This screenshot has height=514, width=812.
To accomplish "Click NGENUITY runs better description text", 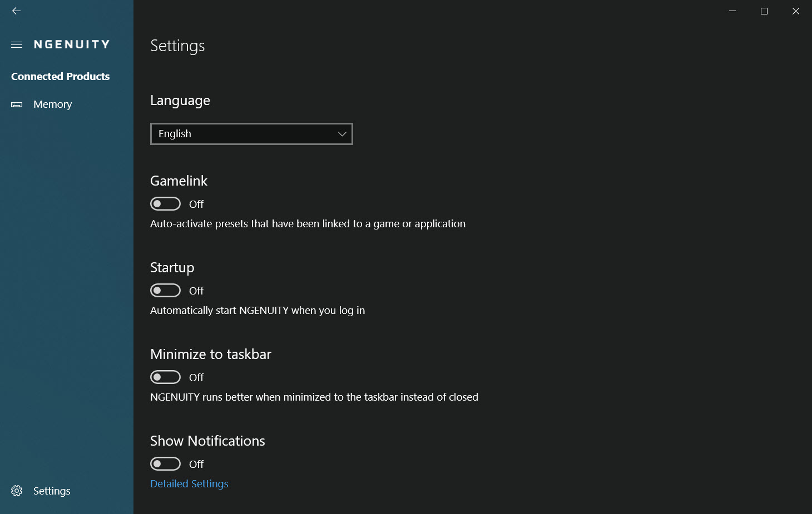I will pyautogui.click(x=314, y=397).
